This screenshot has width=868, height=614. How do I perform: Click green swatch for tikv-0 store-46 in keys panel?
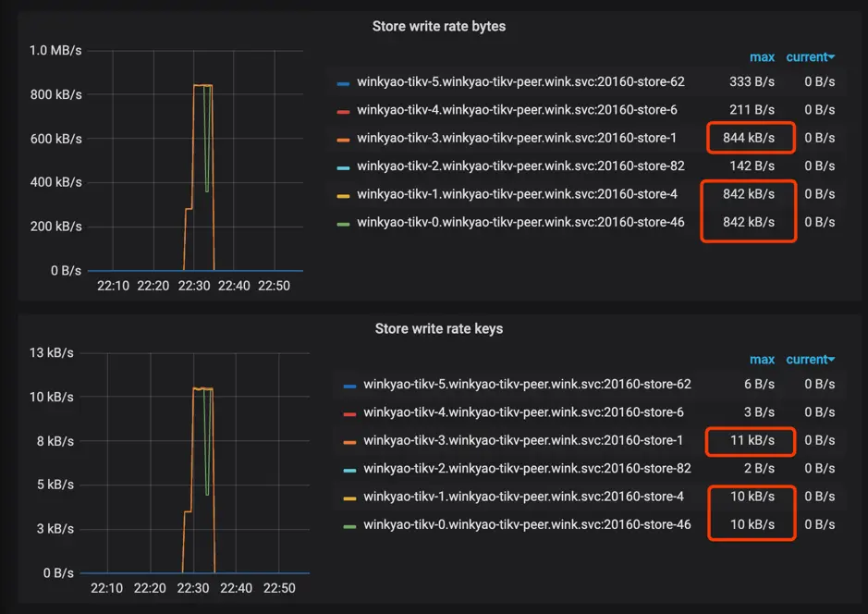349,526
